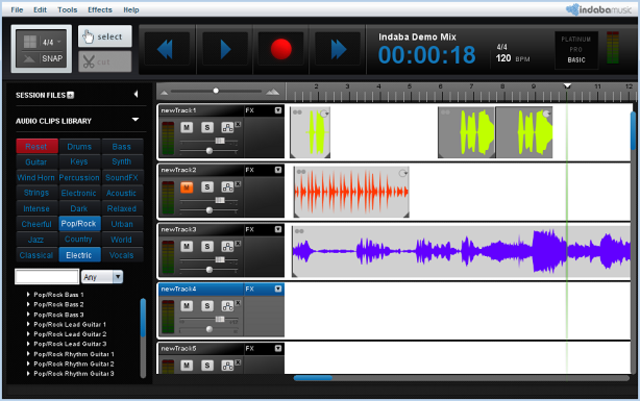This screenshot has height=401, width=640.
Task: Solo newTrack1
Action: [x=207, y=127]
